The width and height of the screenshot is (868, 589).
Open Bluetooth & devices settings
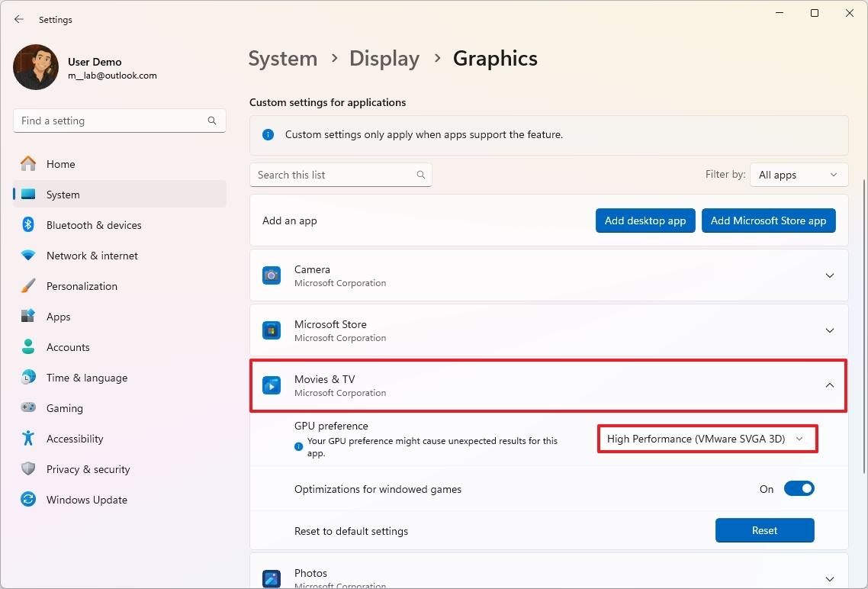tap(120, 225)
